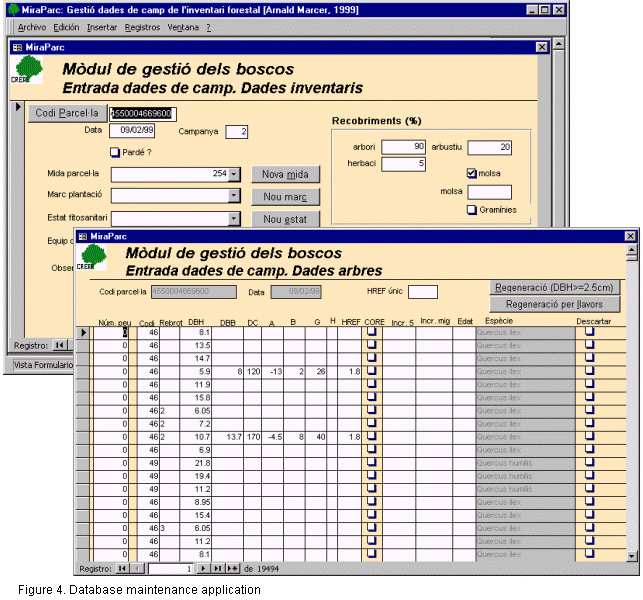Enable the Gramínies checkbox
Screen dimensions: 643x600
[472, 210]
